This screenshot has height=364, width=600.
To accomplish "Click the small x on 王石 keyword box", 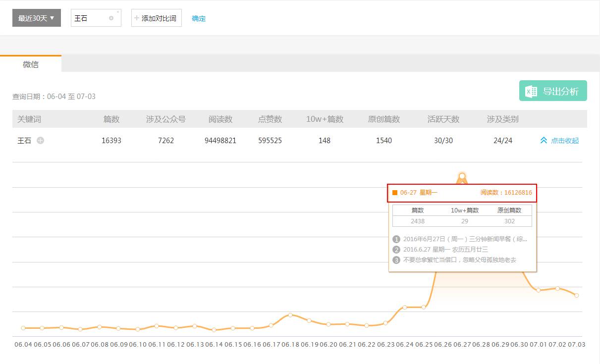I will click(118, 11).
